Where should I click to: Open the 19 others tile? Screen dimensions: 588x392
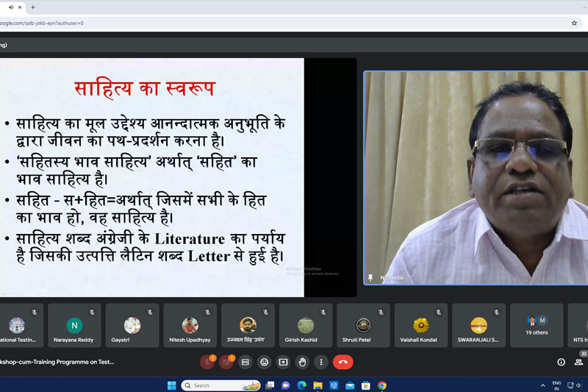pyautogui.click(x=537, y=325)
